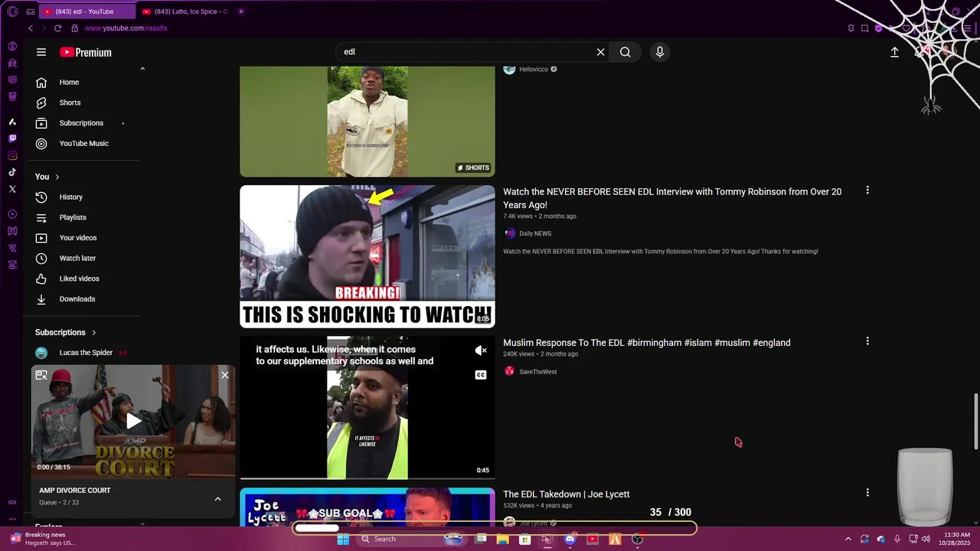Screen dimensions: 980x551
Task: Expand the You section chevron
Action: coord(57,177)
